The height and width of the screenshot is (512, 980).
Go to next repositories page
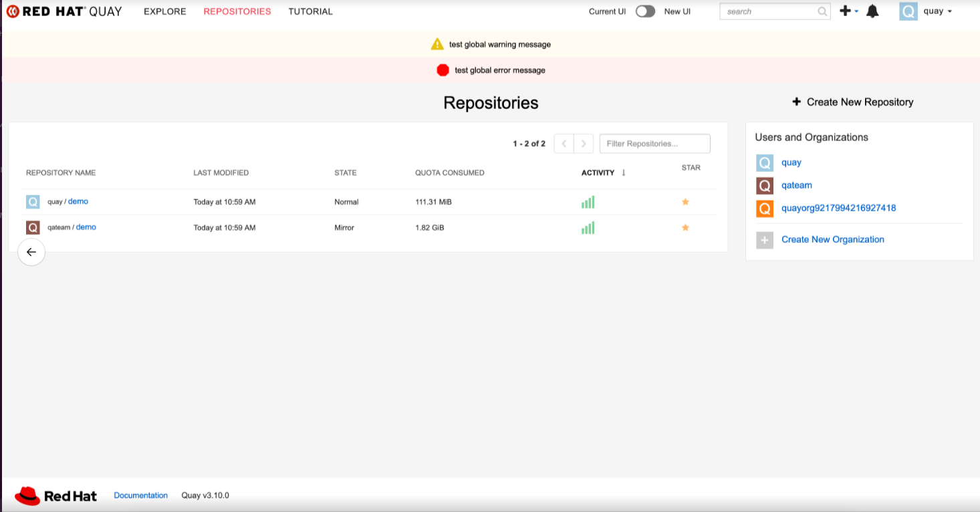(x=584, y=144)
